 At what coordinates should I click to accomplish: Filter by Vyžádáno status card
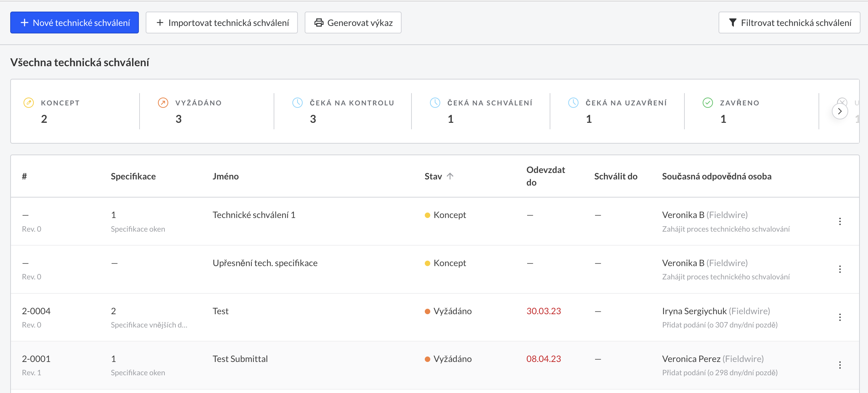207,111
